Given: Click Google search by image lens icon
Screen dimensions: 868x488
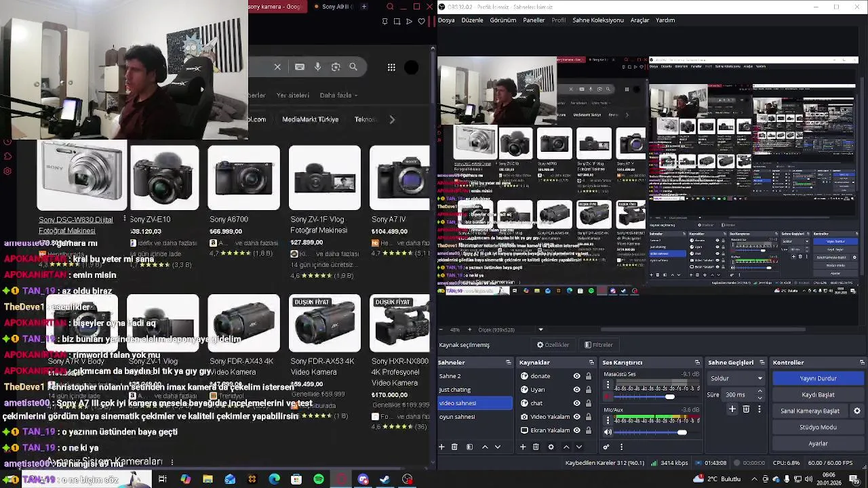Looking at the screenshot, I should (x=336, y=67).
